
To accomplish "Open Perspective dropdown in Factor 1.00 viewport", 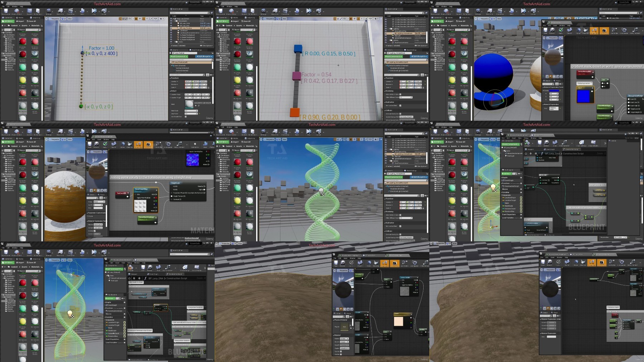I will pyautogui.click(x=54, y=19).
